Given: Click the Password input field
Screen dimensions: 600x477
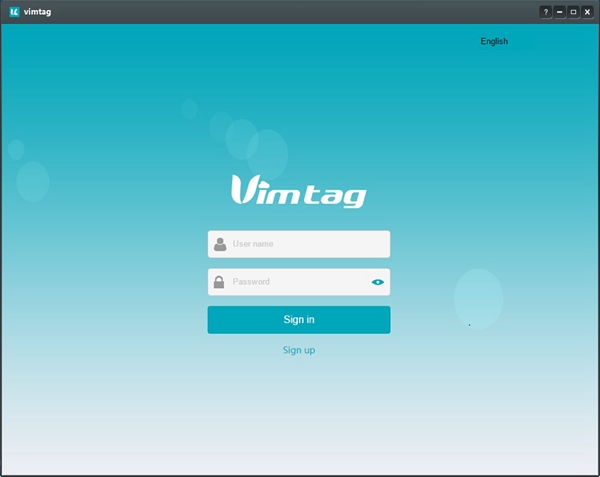Looking at the screenshot, I should 299,282.
